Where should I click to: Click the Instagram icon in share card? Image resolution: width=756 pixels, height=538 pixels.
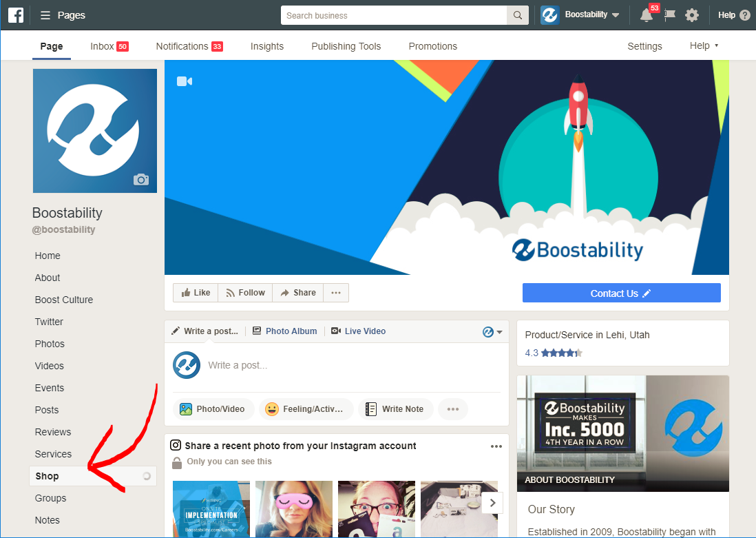[176, 446]
